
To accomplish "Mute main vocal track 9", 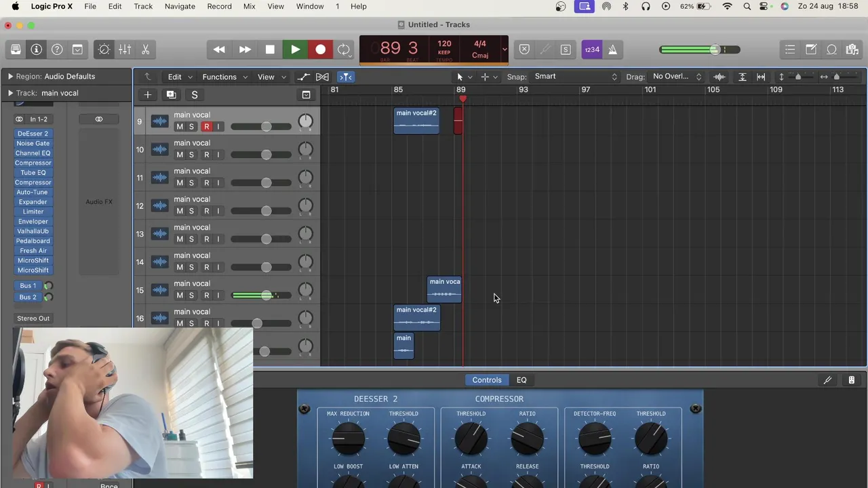I will [180, 127].
